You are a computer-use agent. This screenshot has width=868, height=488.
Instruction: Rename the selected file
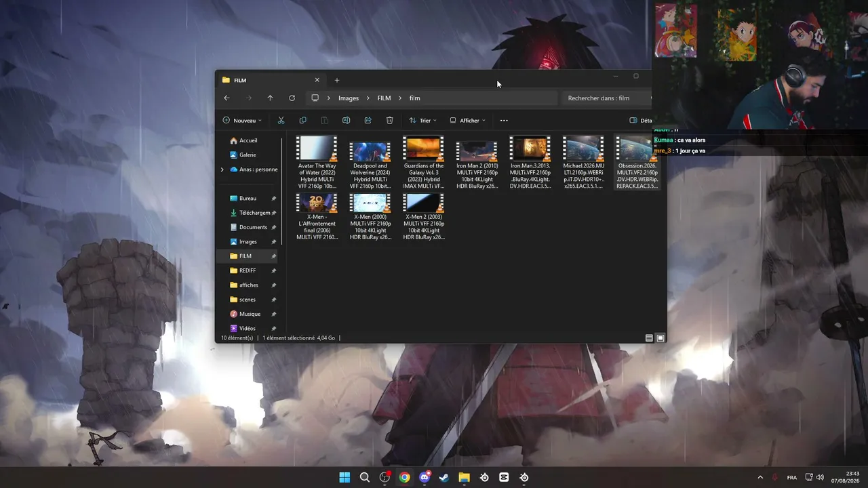346,121
